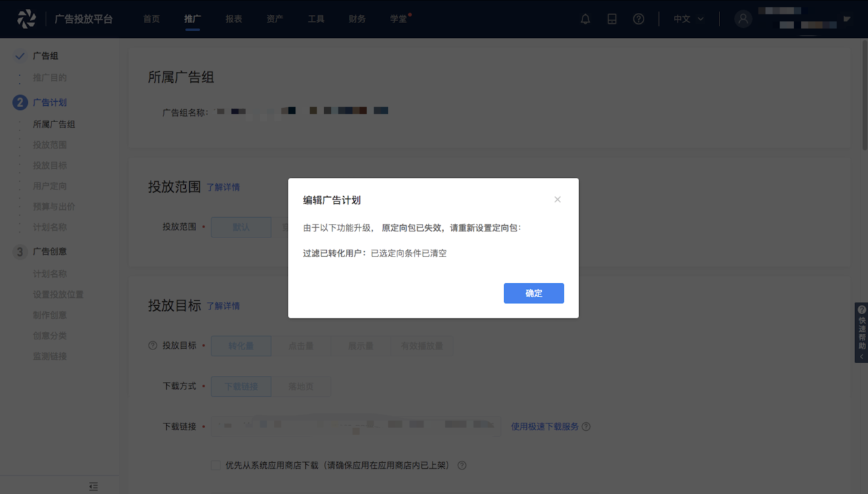Viewport: 868px width, 494px height.
Task: Open the 工具 menu tab
Action: click(x=316, y=19)
